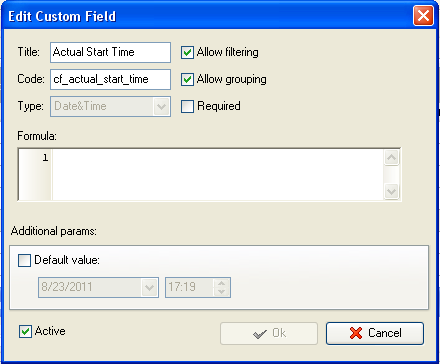
Task: Click the Code field cf_actual_start_time
Action: tap(110, 79)
